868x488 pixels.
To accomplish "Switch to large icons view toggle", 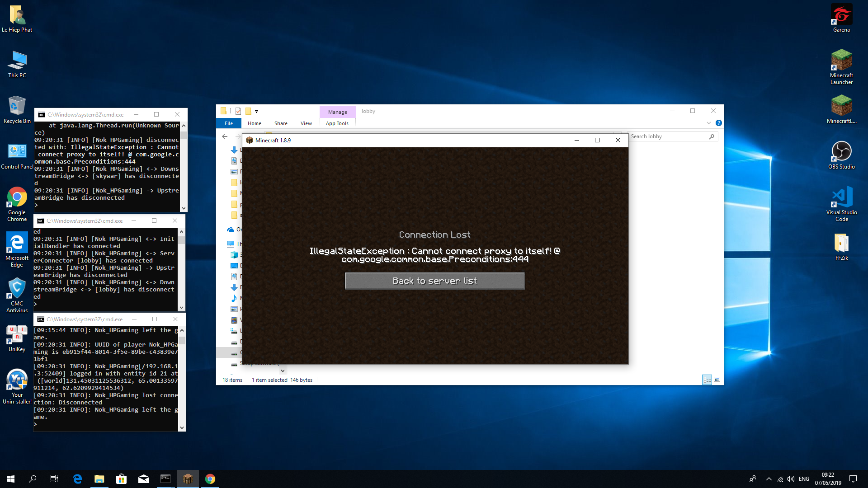I will (717, 380).
